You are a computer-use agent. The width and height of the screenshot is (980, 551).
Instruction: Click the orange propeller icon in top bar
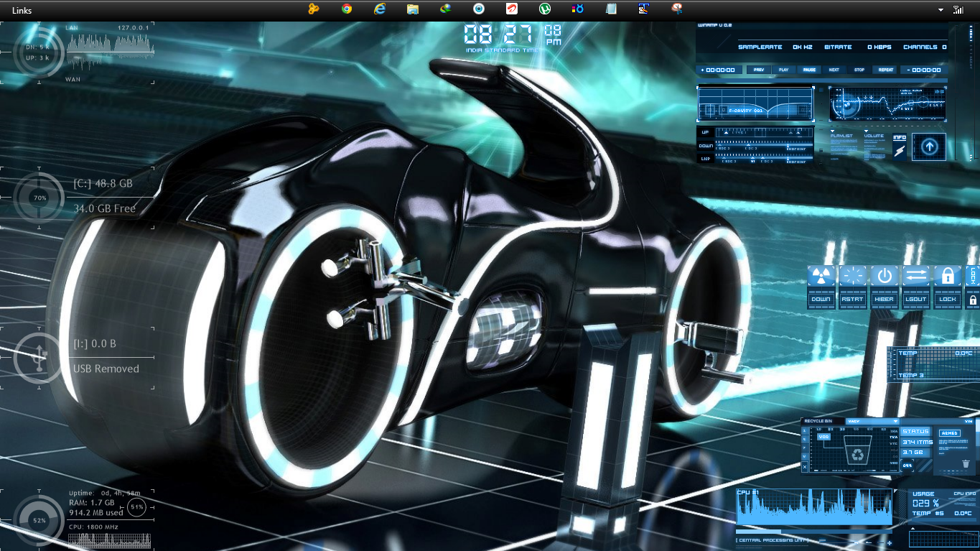[x=314, y=9]
